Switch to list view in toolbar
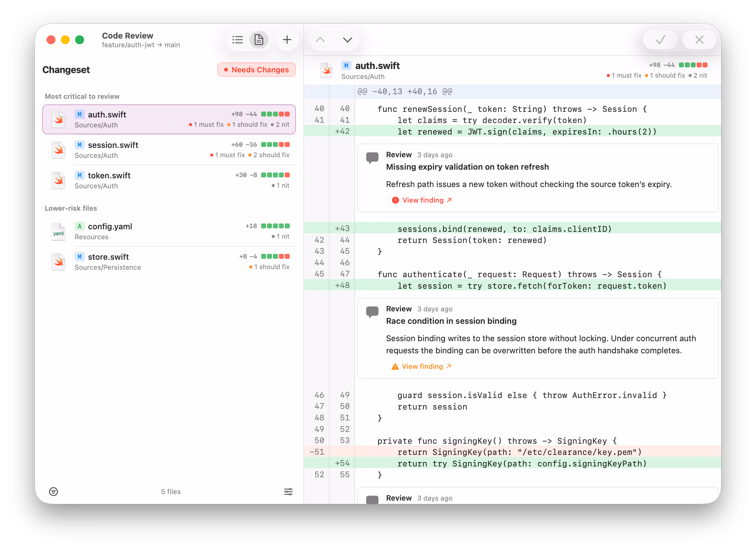756x550 pixels. 237,40
